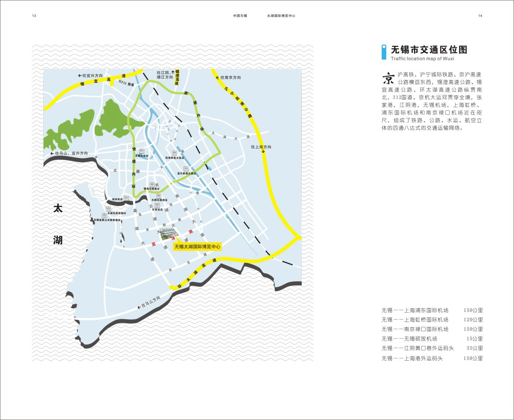The width and height of the screenshot is (514, 420).
Task: Click the 往江阴、靖江方向 direction label
Action: [x=165, y=75]
